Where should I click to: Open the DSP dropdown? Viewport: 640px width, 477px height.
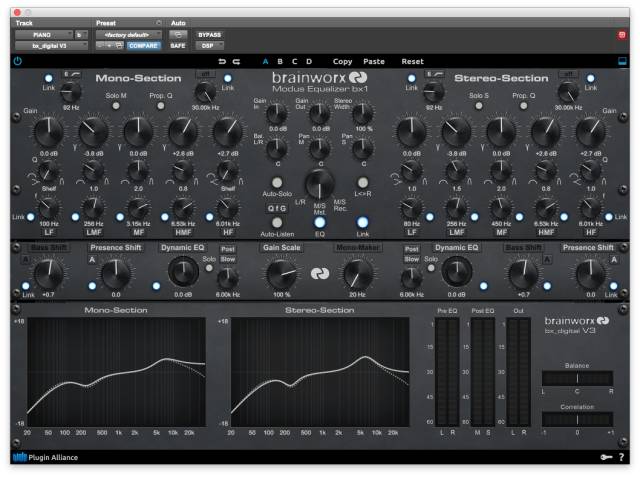(x=209, y=46)
